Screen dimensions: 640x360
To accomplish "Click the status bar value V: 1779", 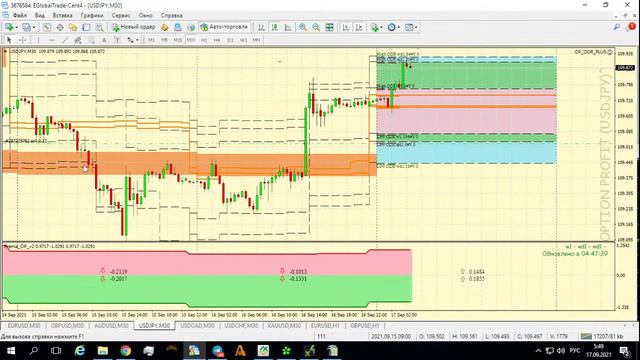I will coord(559,336).
